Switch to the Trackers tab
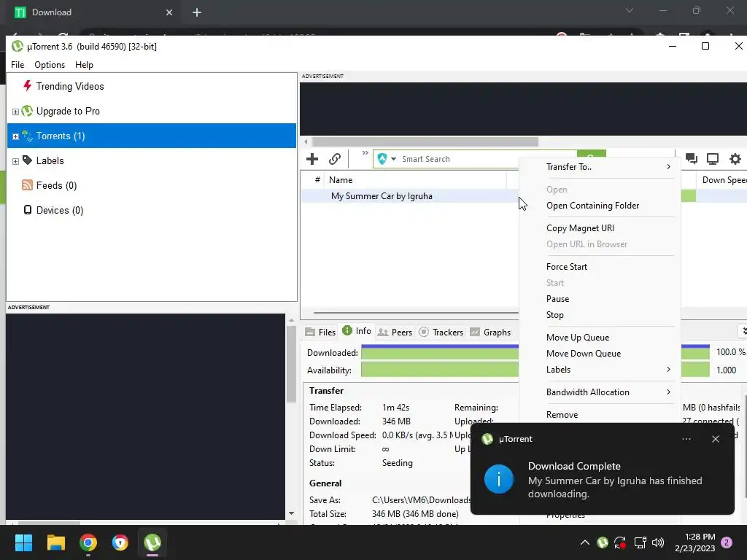Screen dimensions: 747x560 (441, 332)
